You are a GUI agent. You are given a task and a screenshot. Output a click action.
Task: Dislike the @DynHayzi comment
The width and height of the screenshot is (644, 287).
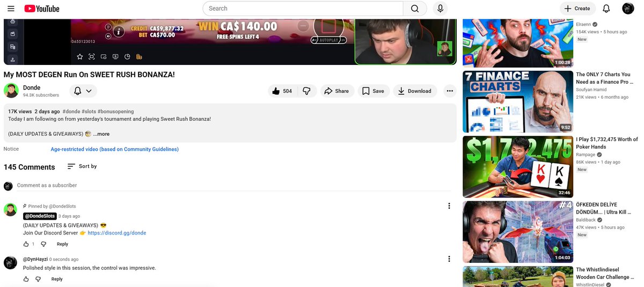pos(38,279)
